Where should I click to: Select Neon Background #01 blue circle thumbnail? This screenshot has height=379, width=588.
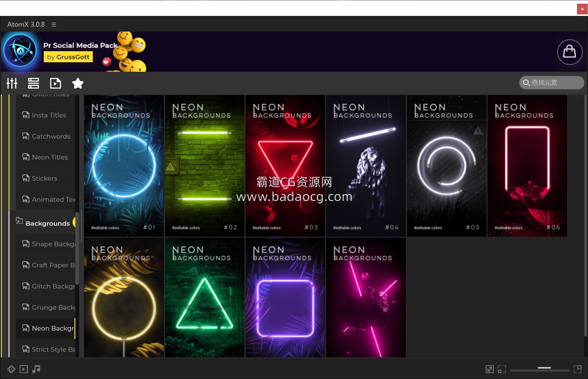click(124, 166)
